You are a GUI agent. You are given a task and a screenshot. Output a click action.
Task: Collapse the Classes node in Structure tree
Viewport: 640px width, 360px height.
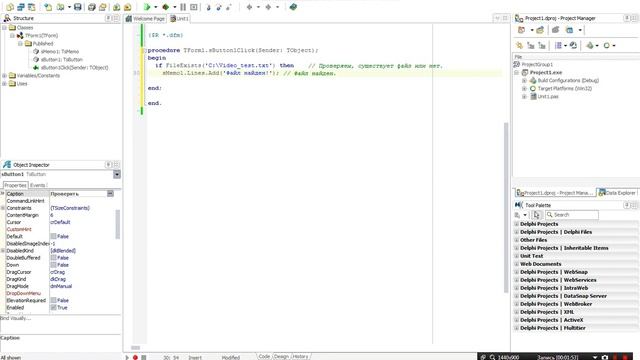click(4, 28)
